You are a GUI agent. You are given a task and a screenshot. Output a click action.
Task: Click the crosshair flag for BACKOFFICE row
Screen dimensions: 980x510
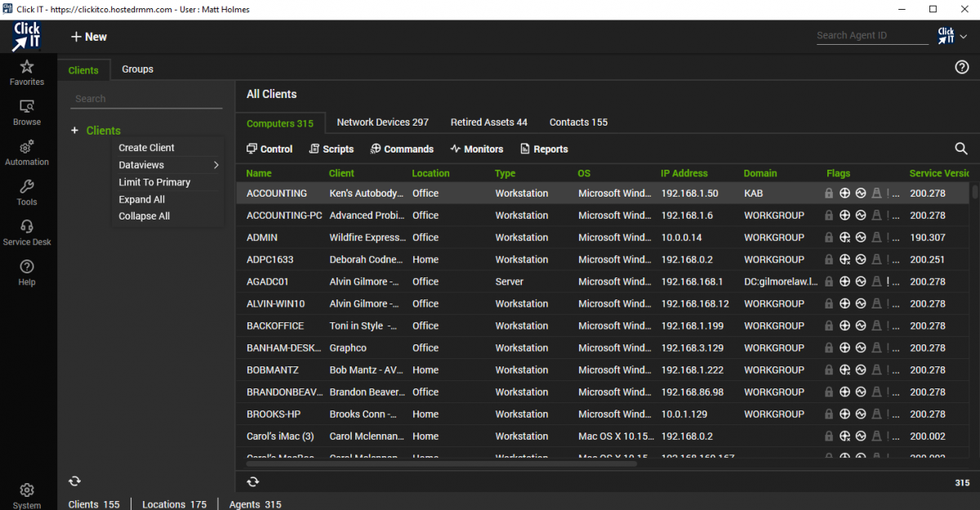click(844, 326)
